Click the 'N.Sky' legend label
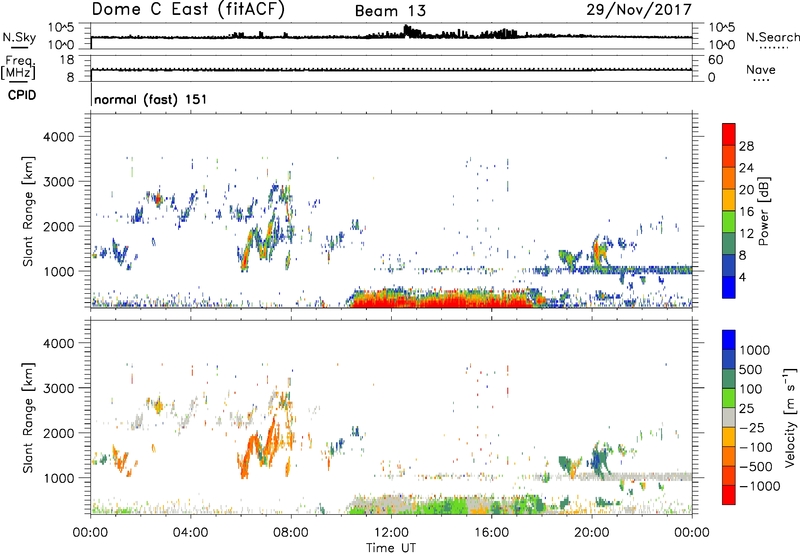Screen dimensions: 800x554 19,37
